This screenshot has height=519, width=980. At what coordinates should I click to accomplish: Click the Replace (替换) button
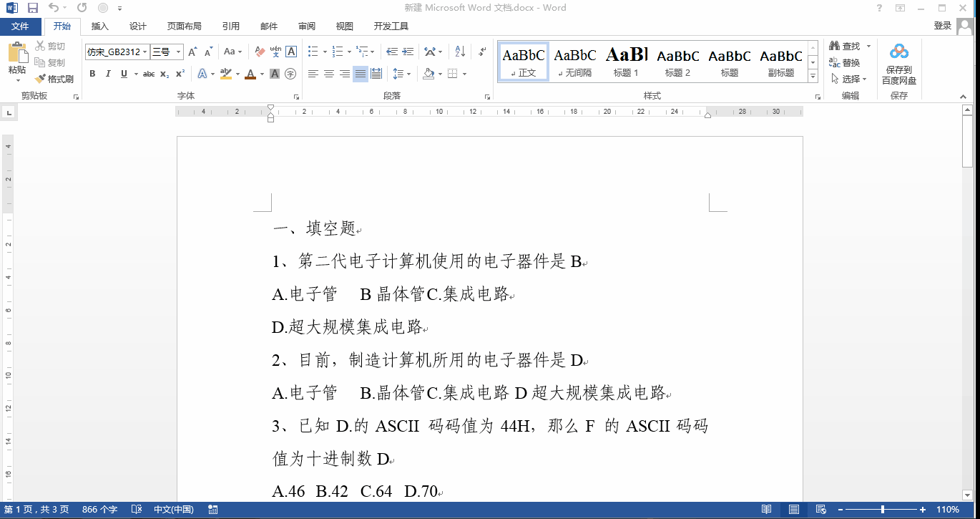[x=845, y=62]
